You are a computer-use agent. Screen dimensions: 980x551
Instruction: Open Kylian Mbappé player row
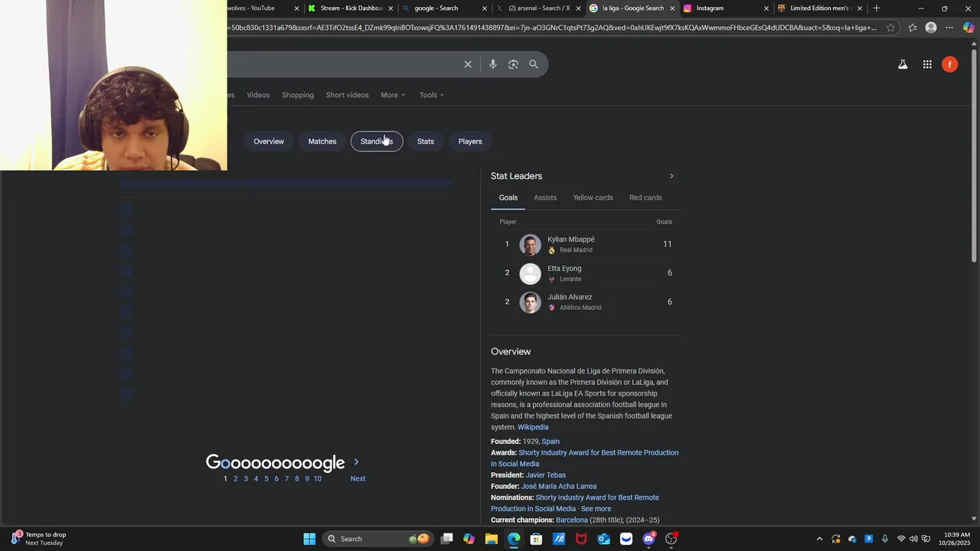click(586, 244)
